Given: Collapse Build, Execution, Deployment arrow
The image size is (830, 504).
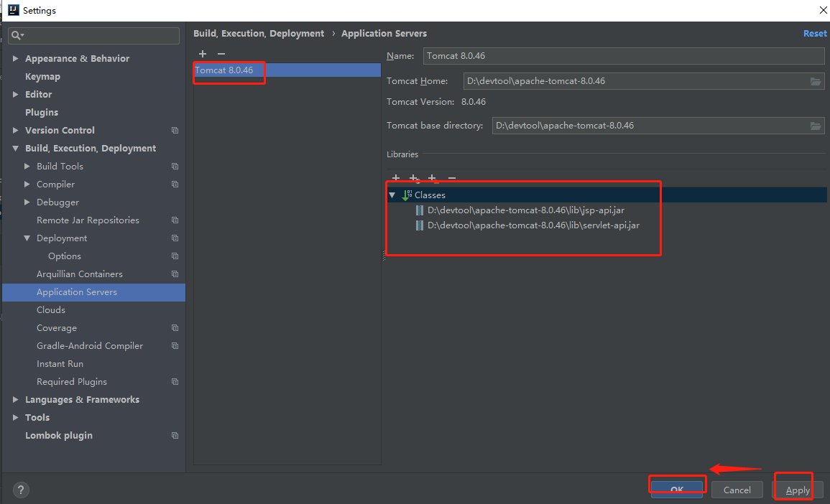Looking at the screenshot, I should (15, 149).
